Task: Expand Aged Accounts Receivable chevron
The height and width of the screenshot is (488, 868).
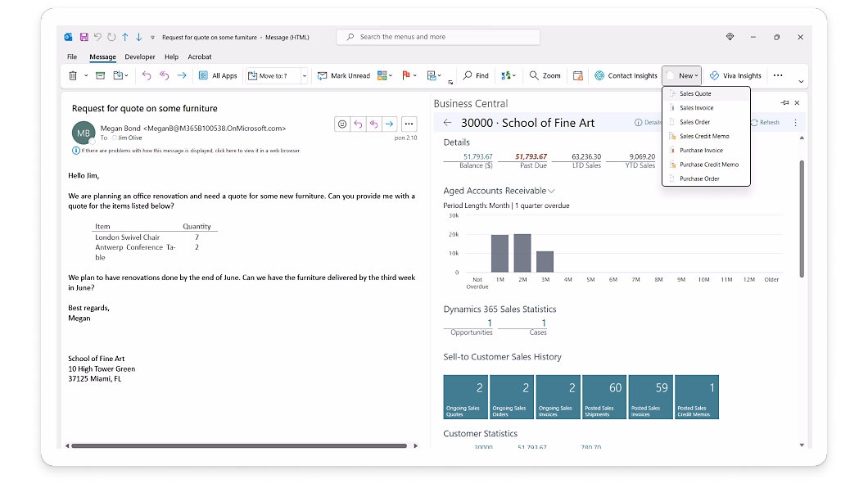Action: click(x=551, y=191)
